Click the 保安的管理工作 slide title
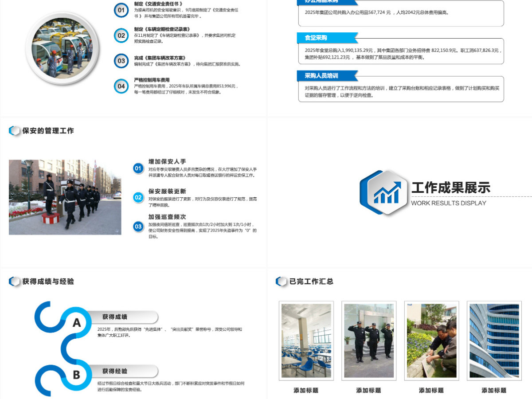 [x=48, y=131]
